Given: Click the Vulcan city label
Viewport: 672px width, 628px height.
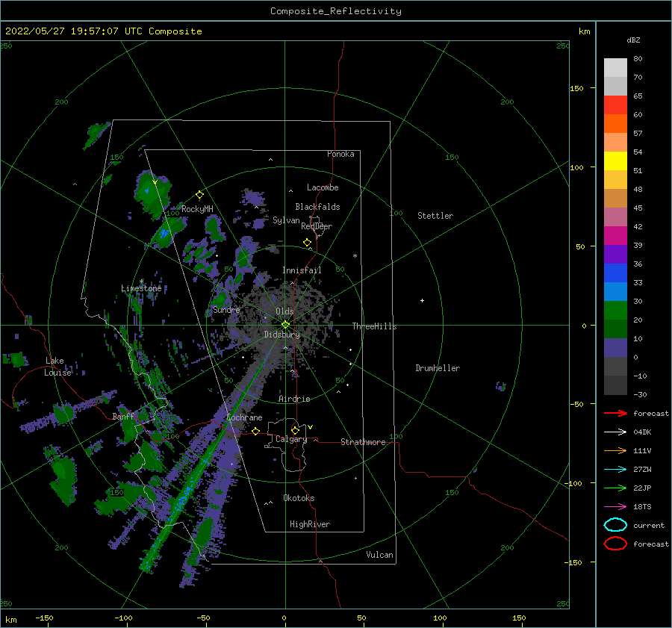Looking at the screenshot, I should (x=380, y=555).
